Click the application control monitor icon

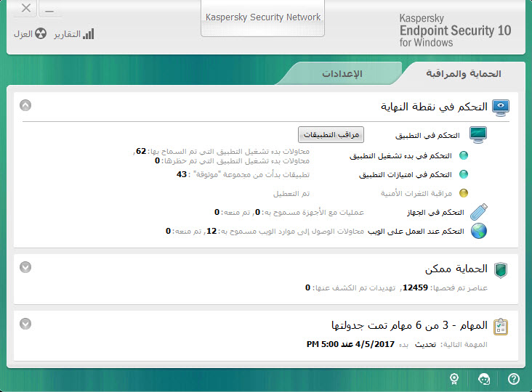pyautogui.click(x=478, y=135)
